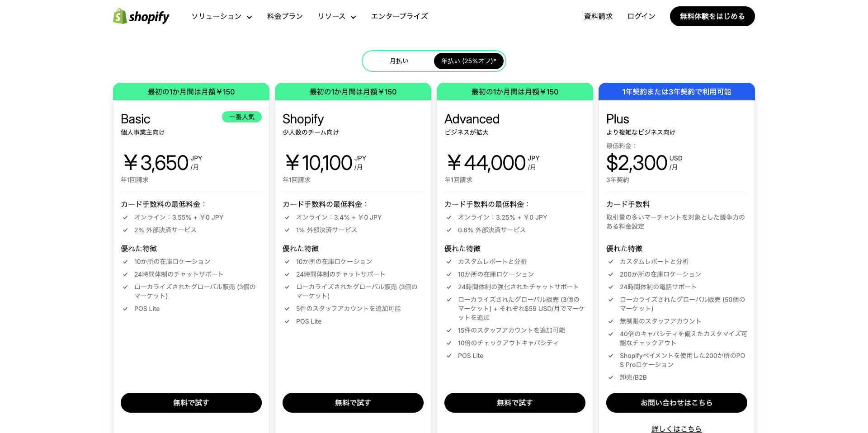Open 詳しくはこちら link under Plus
Image resolution: width=868 pixels, height=433 pixels.
(x=677, y=428)
